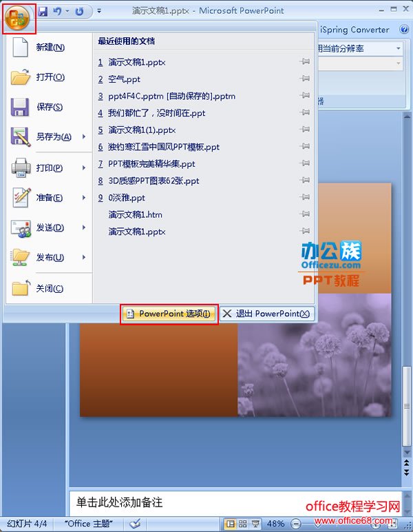The image size is (413, 532).
Task: Expand the 发送(D) submenu arrow
Action: pyautogui.click(x=84, y=227)
